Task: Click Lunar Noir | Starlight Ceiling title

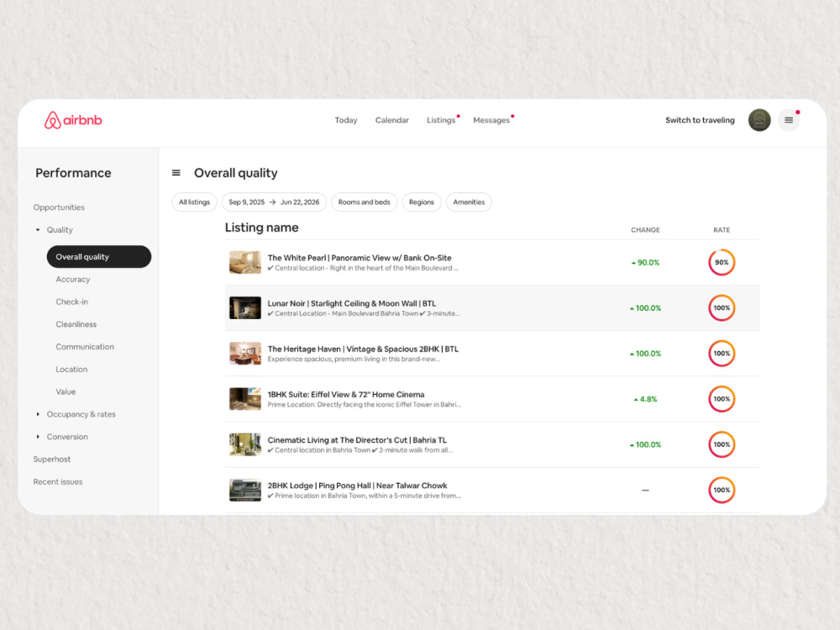Action: coord(351,303)
